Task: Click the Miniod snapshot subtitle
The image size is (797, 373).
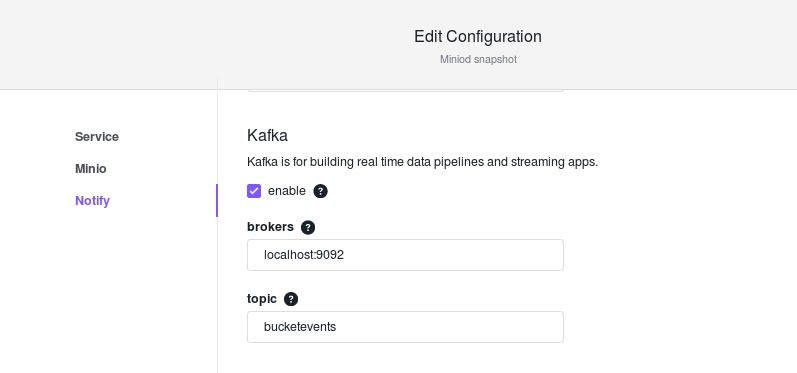Action: click(478, 59)
